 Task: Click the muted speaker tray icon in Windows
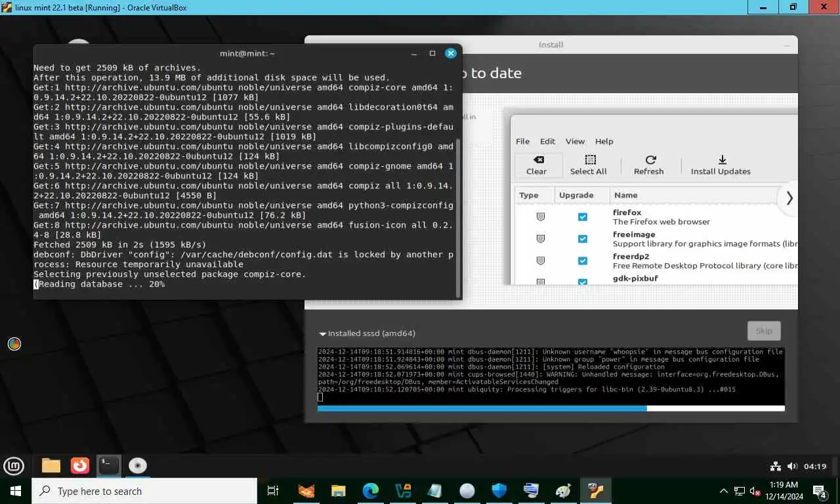[755, 491]
